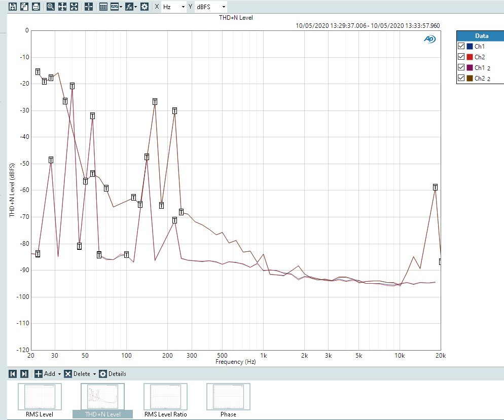Viewport: 504px width, 420px height.
Task: Click the T marker at -27 dBFS peak
Action: point(155,102)
